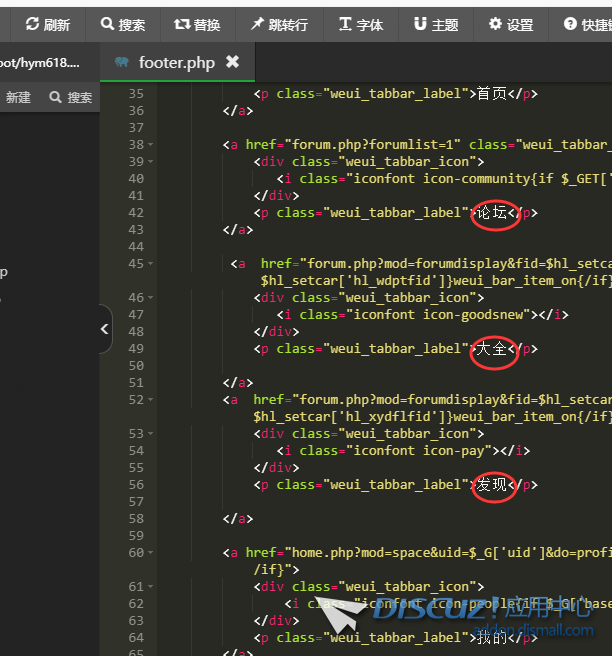
Task: Collapse the div block at line 40
Action: pyautogui.click(x=150, y=179)
